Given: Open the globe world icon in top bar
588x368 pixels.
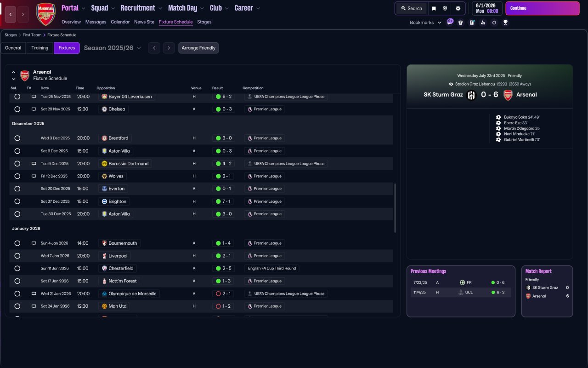Looking at the screenshot, I should click(445, 8).
